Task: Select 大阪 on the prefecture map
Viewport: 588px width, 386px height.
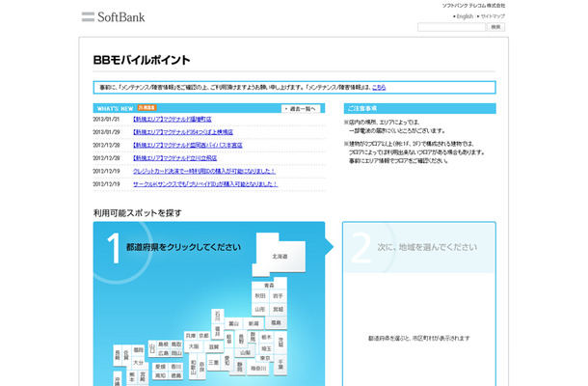Action: coord(194,346)
